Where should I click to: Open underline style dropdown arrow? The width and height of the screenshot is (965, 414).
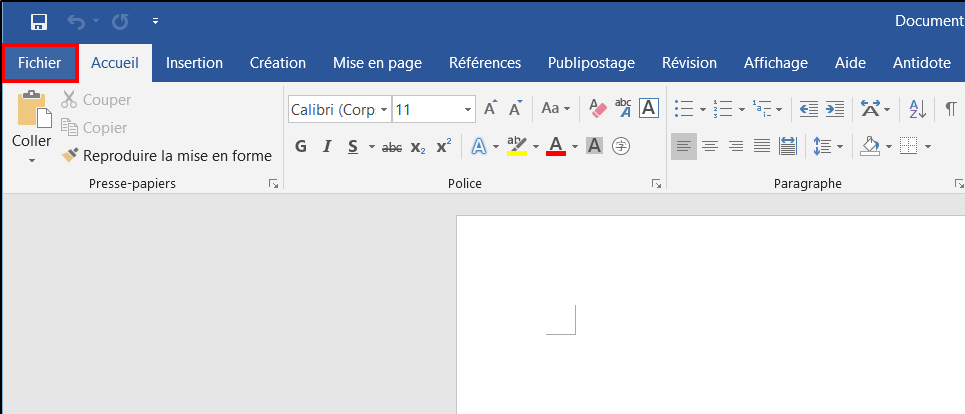[x=372, y=146]
